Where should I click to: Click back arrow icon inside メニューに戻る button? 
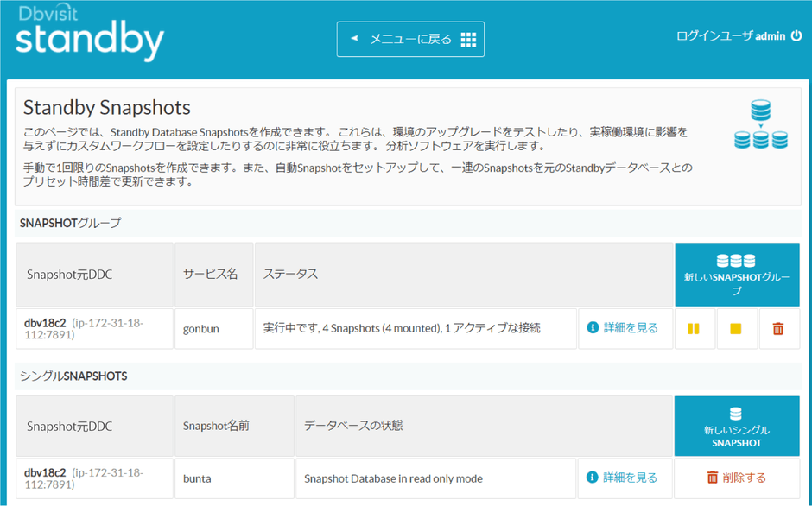point(356,39)
